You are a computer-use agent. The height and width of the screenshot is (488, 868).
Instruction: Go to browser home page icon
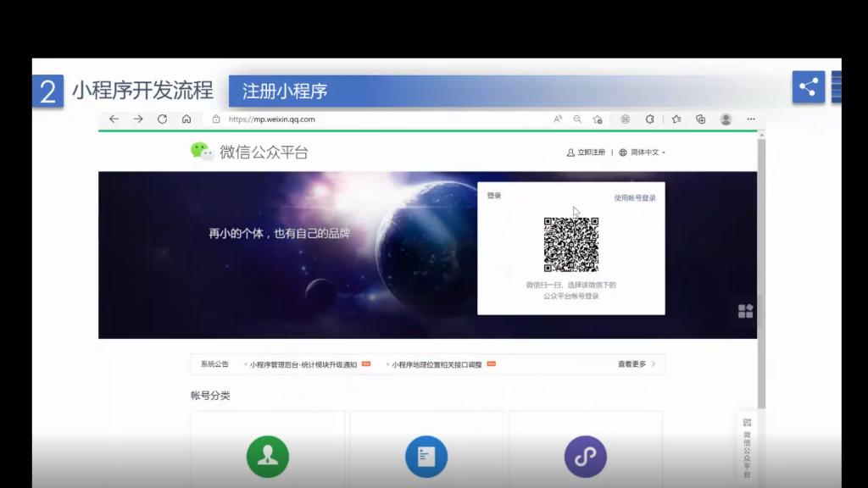click(186, 119)
